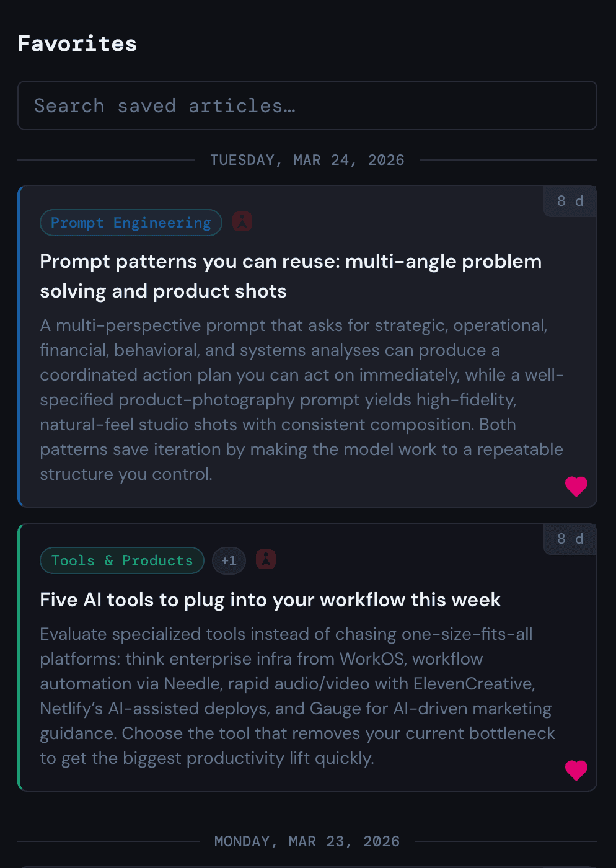
Task: Click the Monday, Mar 23, 2026 date divider
Action: pyautogui.click(x=307, y=841)
